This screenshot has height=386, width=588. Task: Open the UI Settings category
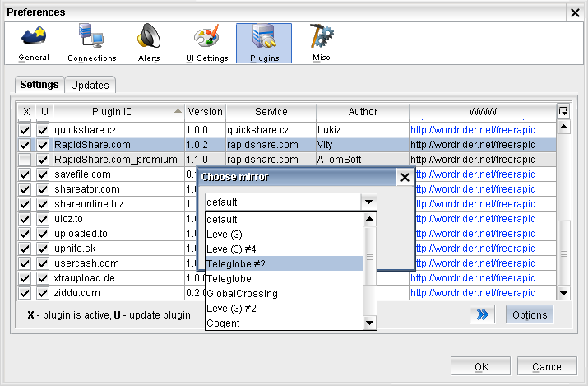pyautogui.click(x=206, y=43)
